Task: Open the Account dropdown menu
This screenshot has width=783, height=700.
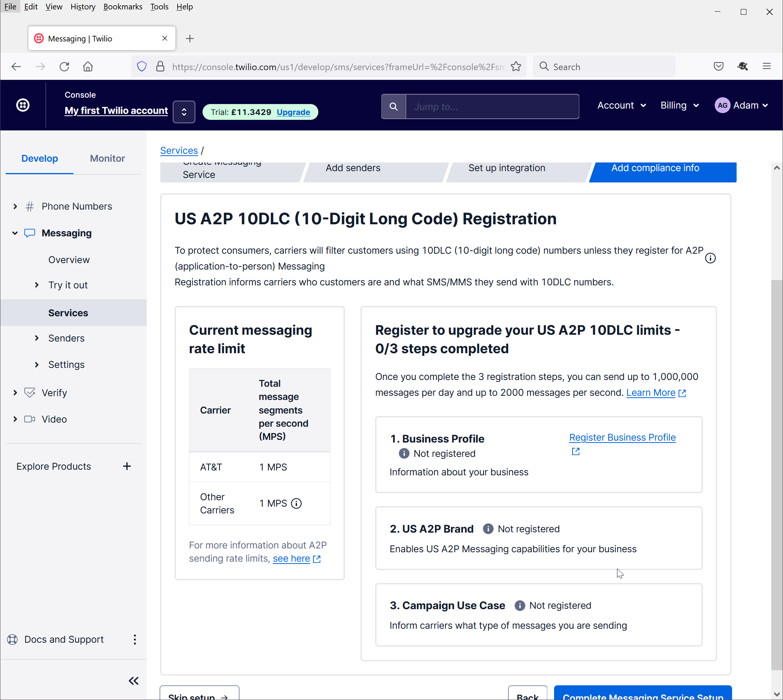Action: pyautogui.click(x=621, y=106)
